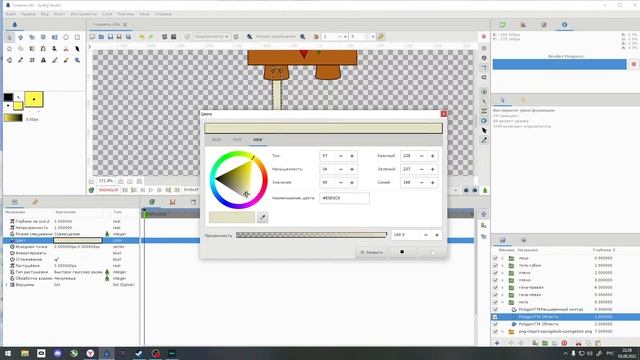Click the Open file toolbar icon

pyautogui.click(x=101, y=37)
